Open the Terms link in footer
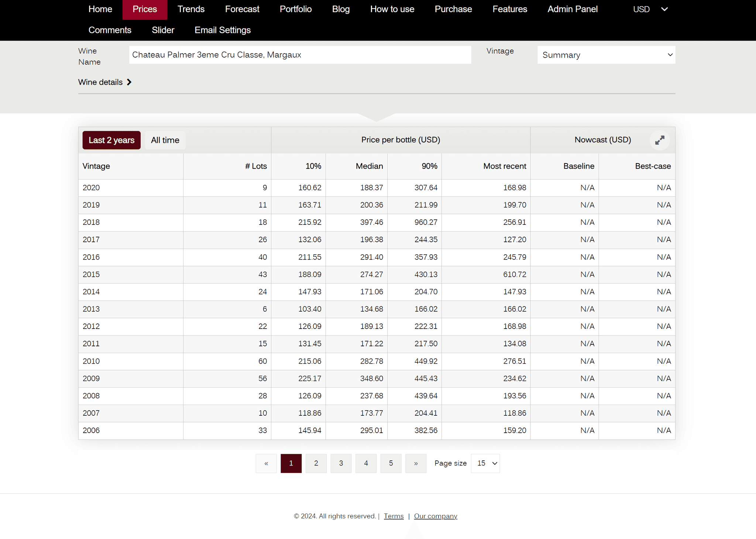This screenshot has width=756, height=539. point(394,516)
